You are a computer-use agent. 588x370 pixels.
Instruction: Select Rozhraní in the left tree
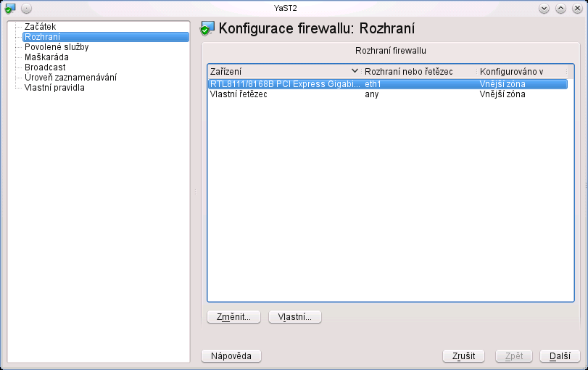(41, 37)
